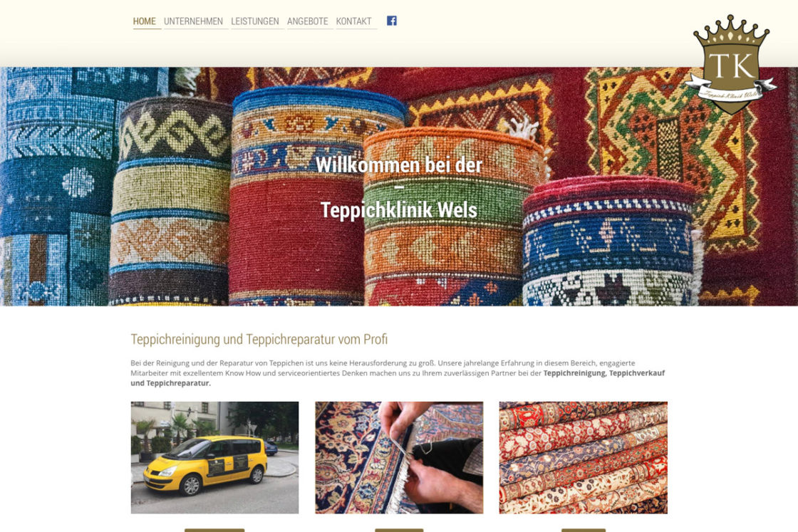
Task: Click the button under the repair image
Action: pyautogui.click(x=399, y=530)
